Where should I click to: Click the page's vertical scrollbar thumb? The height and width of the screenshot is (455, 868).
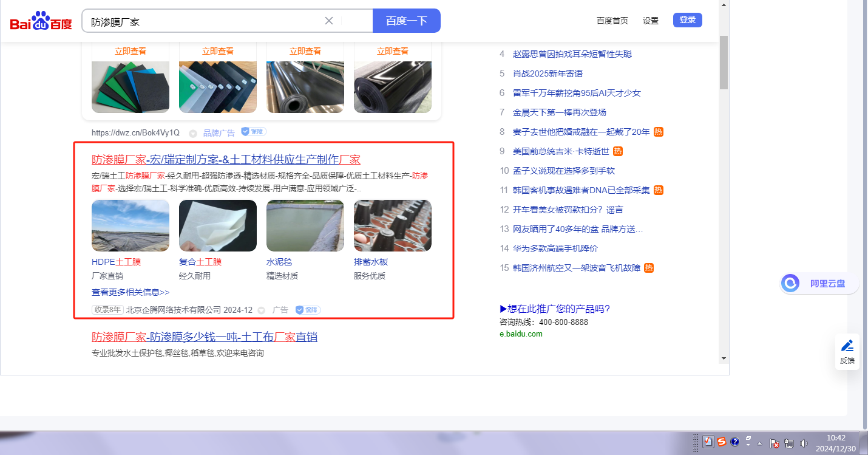click(x=724, y=62)
